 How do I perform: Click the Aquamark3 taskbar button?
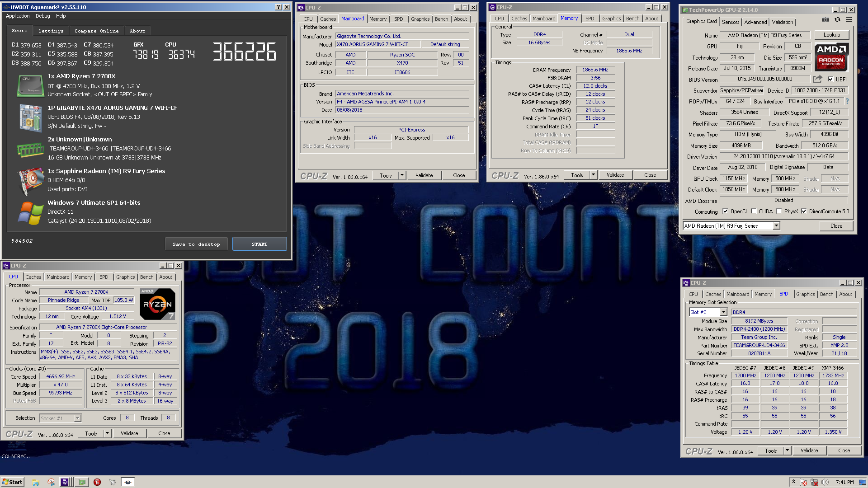[128, 482]
